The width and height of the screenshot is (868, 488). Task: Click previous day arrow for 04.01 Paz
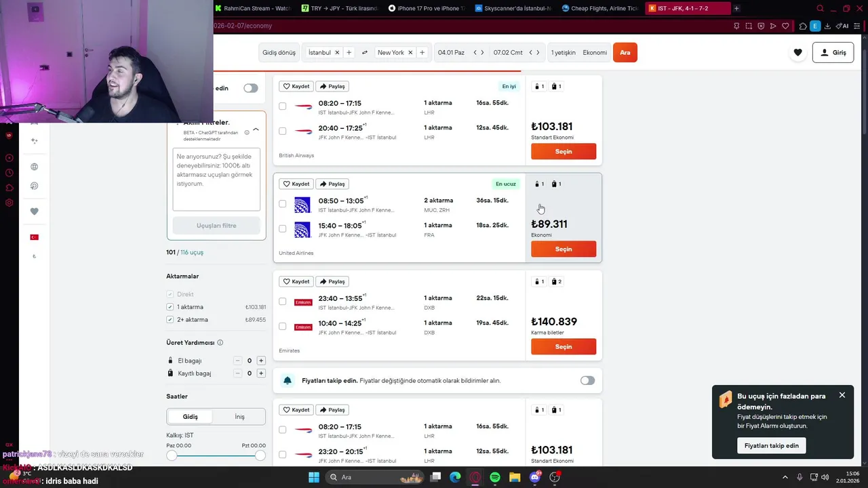pyautogui.click(x=475, y=52)
